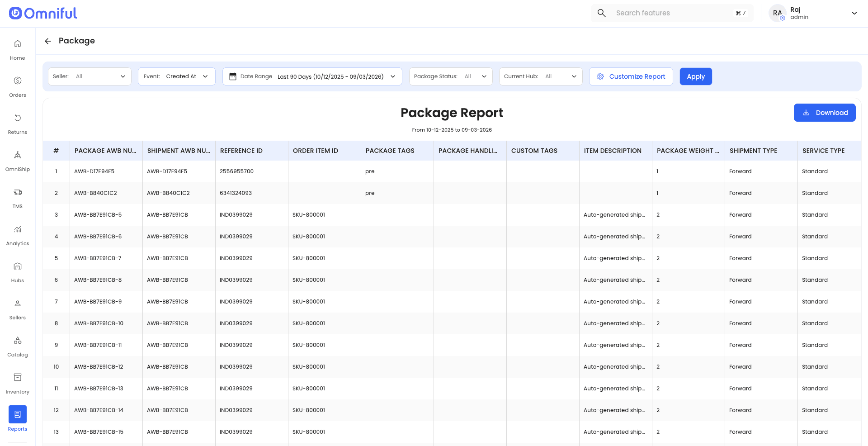Open the Date Range picker
The width and height of the screenshot is (868, 446).
point(312,76)
